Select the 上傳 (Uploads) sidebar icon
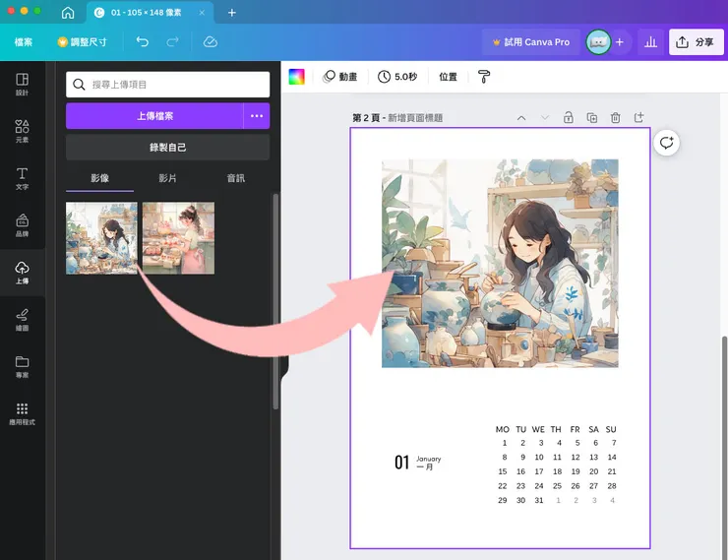 pyautogui.click(x=22, y=273)
